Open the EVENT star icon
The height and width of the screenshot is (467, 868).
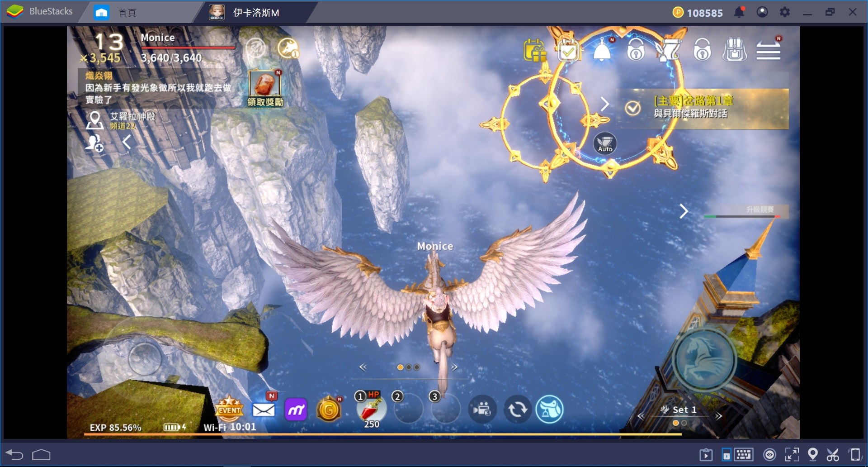(x=229, y=409)
